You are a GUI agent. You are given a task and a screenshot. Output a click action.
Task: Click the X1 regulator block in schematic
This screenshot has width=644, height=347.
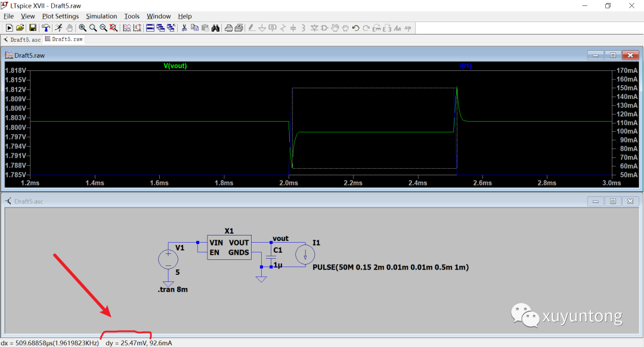click(229, 247)
